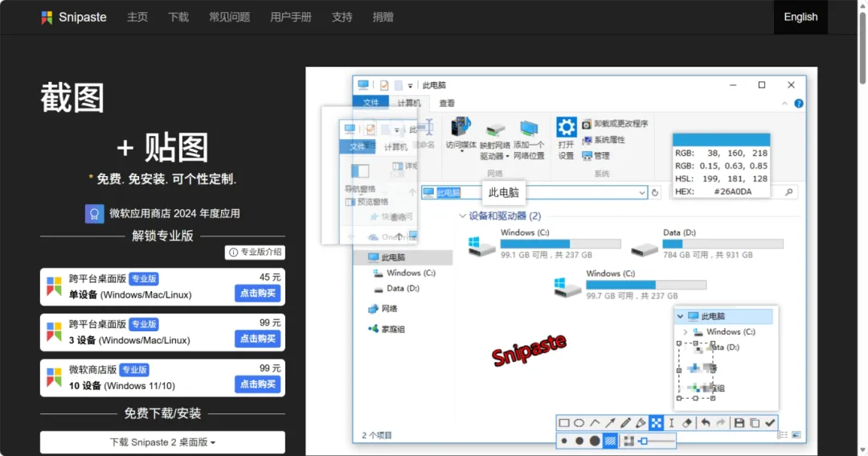Click the 卸载或更改程序 ribbon command
The image size is (868, 456).
[x=615, y=124]
